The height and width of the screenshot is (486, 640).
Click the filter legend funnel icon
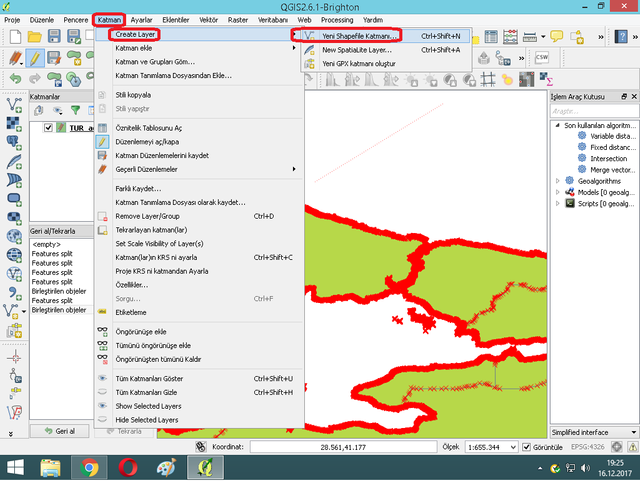click(76, 110)
